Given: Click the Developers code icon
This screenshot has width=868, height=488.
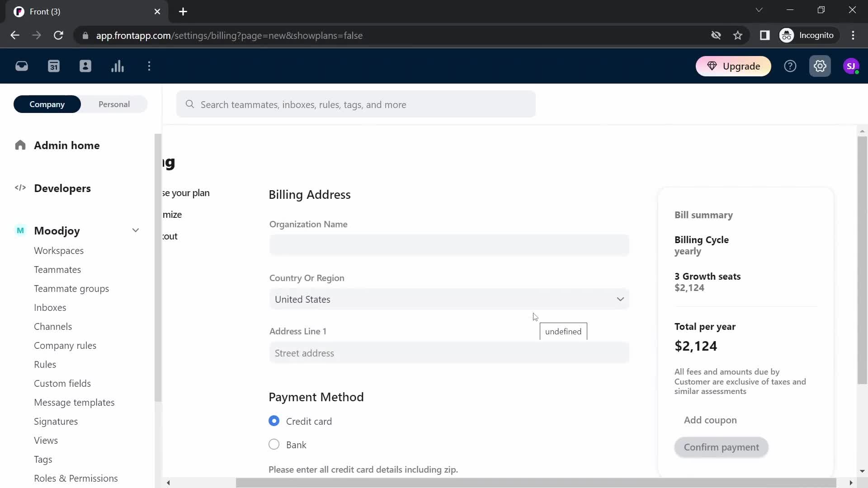Looking at the screenshot, I should coord(20,188).
